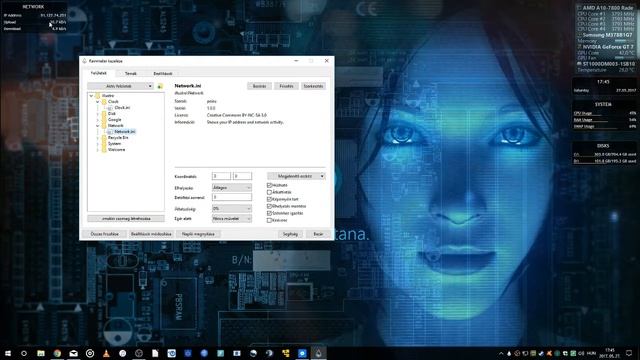Click the Bezár close button at dialog bottom
This screenshot has width=640, height=360.
(x=318, y=234)
